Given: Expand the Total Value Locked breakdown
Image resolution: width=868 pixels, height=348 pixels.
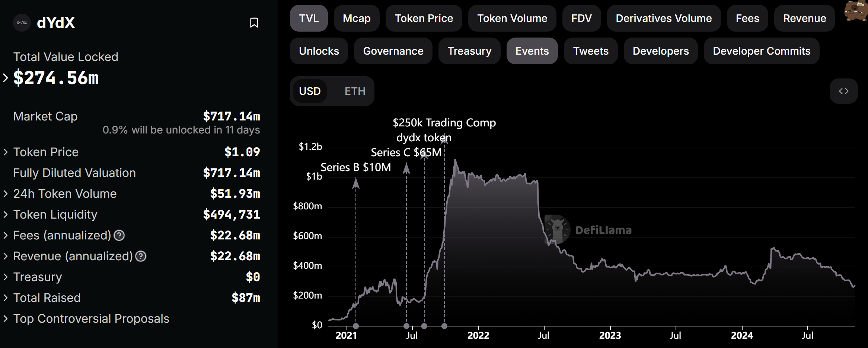Looking at the screenshot, I should (x=6, y=78).
